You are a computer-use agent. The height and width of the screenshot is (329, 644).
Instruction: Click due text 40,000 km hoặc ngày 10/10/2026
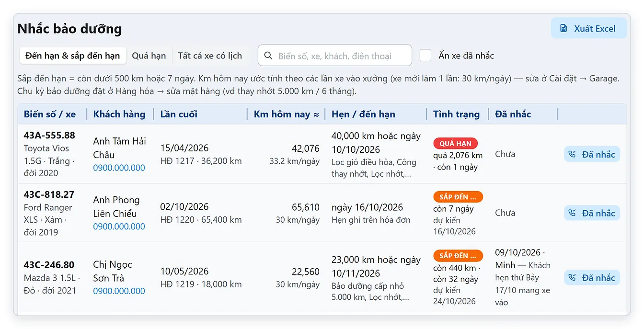(x=376, y=143)
